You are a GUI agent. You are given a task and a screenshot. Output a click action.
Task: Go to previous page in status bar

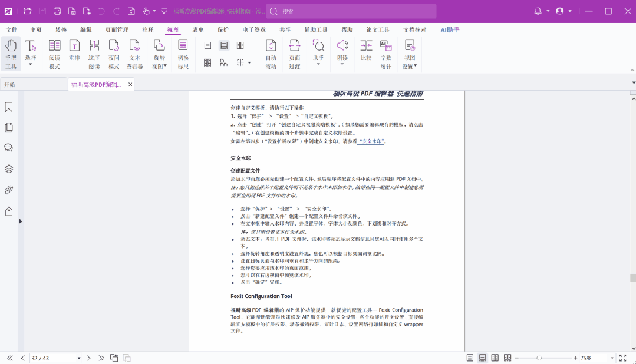23,358
